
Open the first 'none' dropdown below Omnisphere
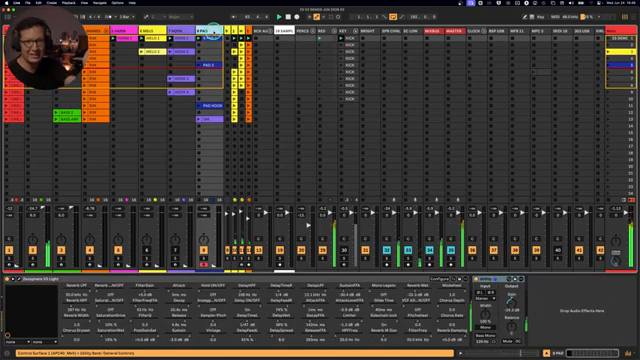click(18, 342)
